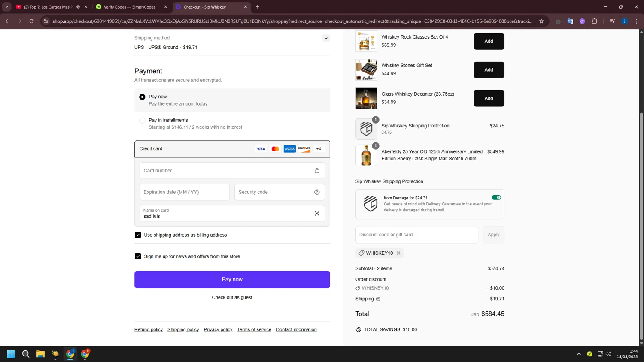Open a new browser tab
Image resolution: width=644 pixels, height=362 pixels.
click(258, 7)
